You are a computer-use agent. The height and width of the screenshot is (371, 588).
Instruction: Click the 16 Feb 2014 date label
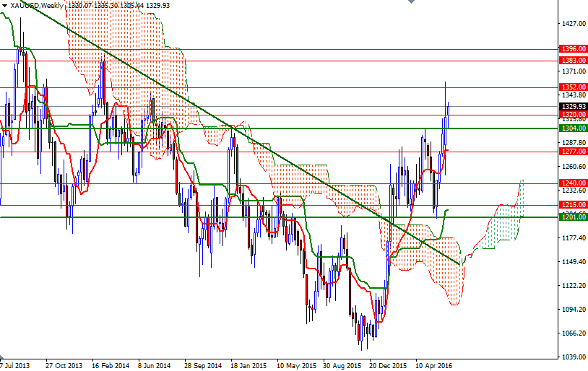coord(109,365)
